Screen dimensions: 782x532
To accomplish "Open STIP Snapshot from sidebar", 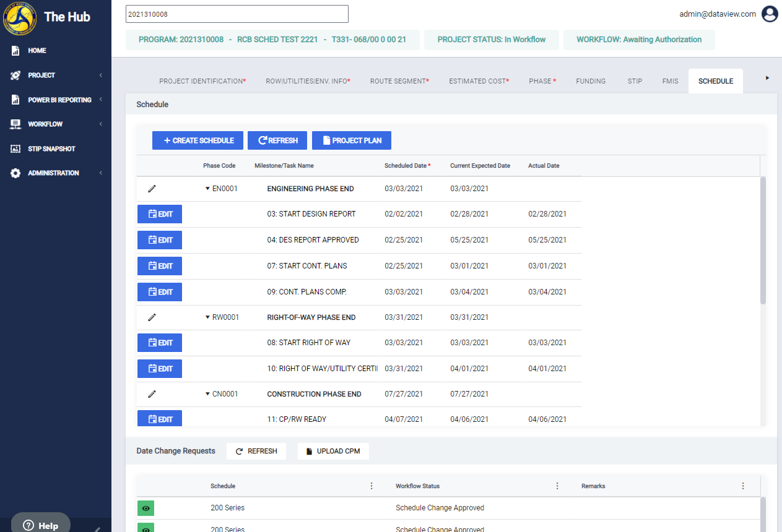I will (x=51, y=149).
